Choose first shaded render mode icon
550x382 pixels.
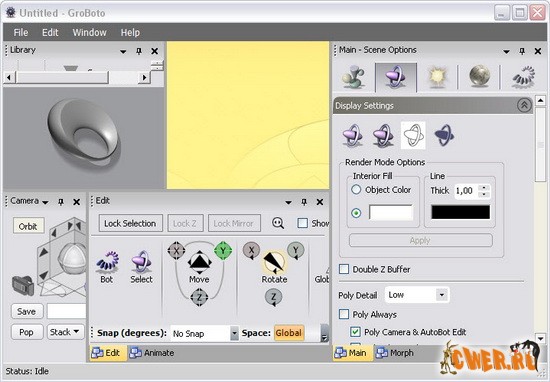pyautogui.click(x=352, y=135)
